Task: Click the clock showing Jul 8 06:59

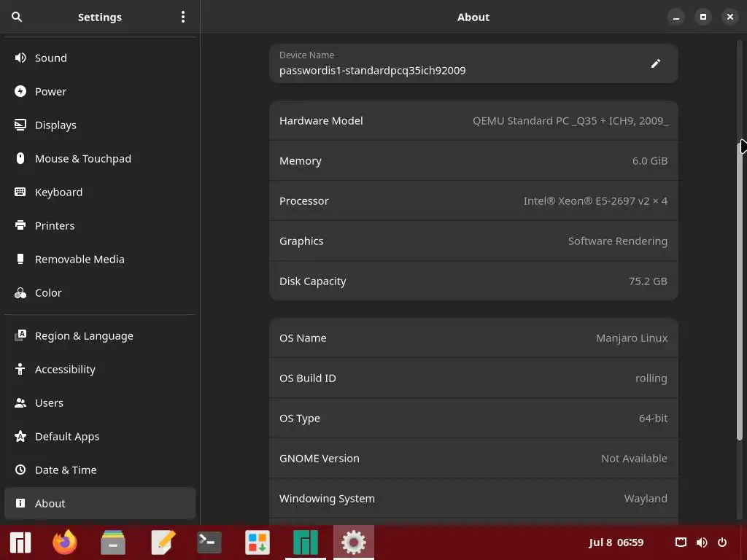Action: (616, 542)
